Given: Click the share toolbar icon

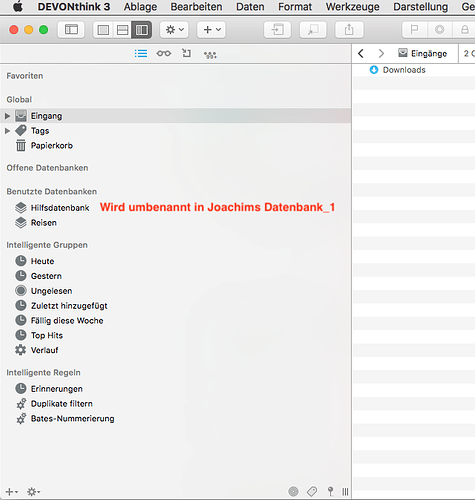Looking at the screenshot, I should (x=349, y=30).
